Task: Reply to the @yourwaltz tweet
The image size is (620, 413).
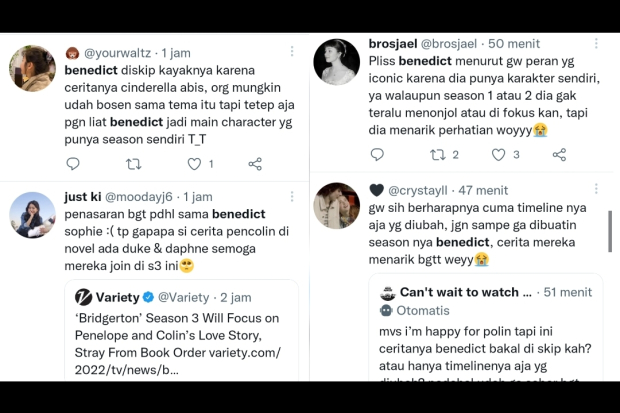Action: tap(73, 163)
